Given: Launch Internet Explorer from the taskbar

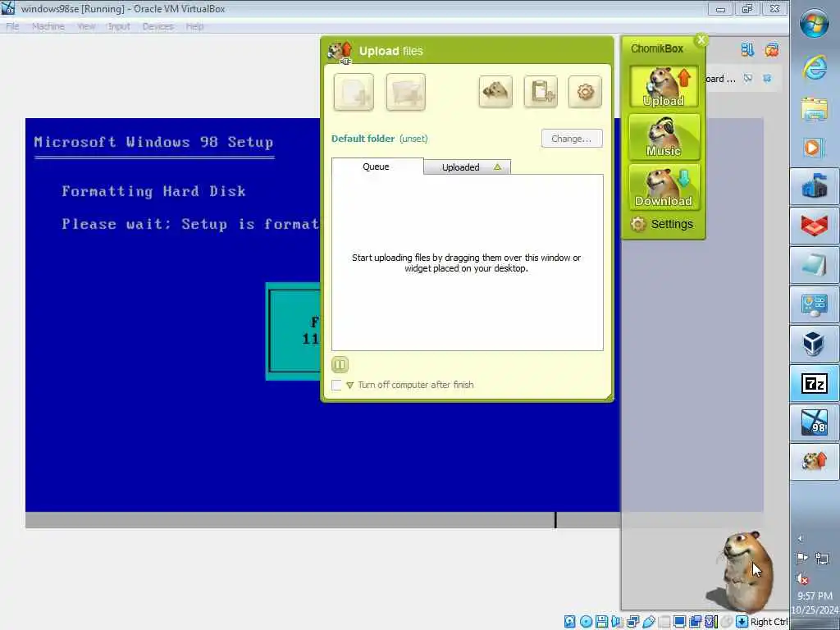Looking at the screenshot, I should coord(815,67).
